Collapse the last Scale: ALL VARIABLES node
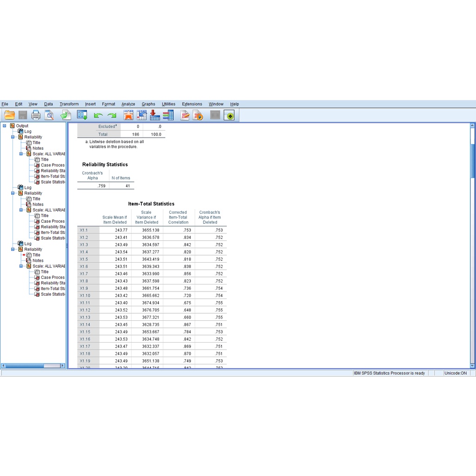476x476 pixels. pyautogui.click(x=21, y=266)
